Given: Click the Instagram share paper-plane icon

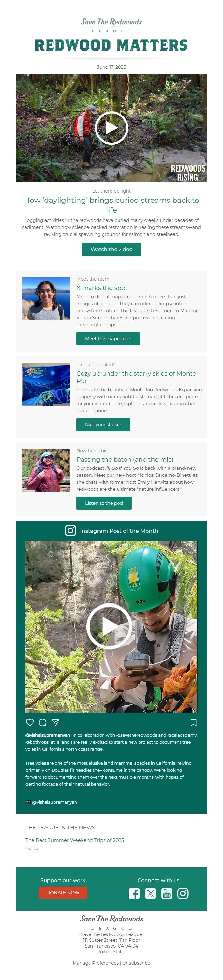Looking at the screenshot, I should [x=55, y=723].
